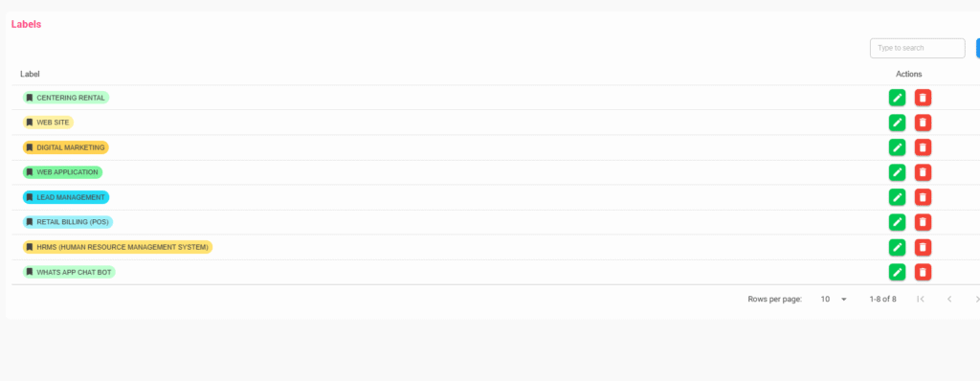Click the Type to search field
This screenshot has width=980, height=381.
click(x=917, y=48)
